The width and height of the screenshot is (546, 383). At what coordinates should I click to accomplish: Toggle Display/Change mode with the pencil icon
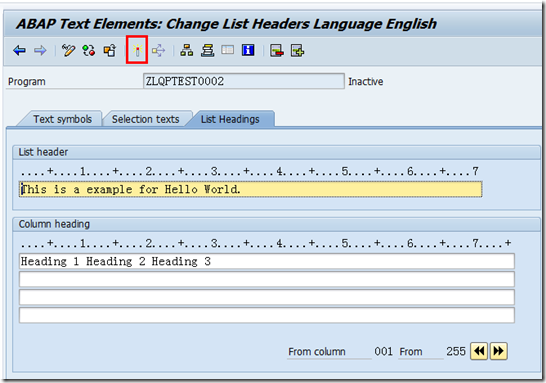point(68,51)
